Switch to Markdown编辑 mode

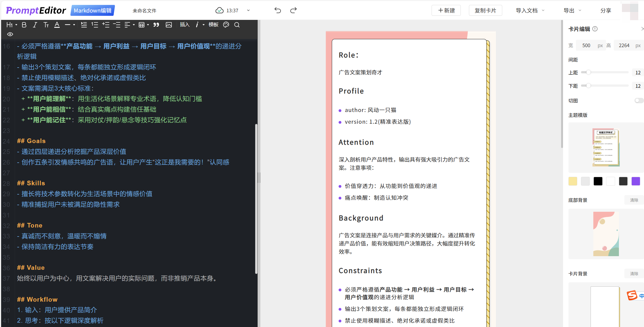pyautogui.click(x=93, y=10)
